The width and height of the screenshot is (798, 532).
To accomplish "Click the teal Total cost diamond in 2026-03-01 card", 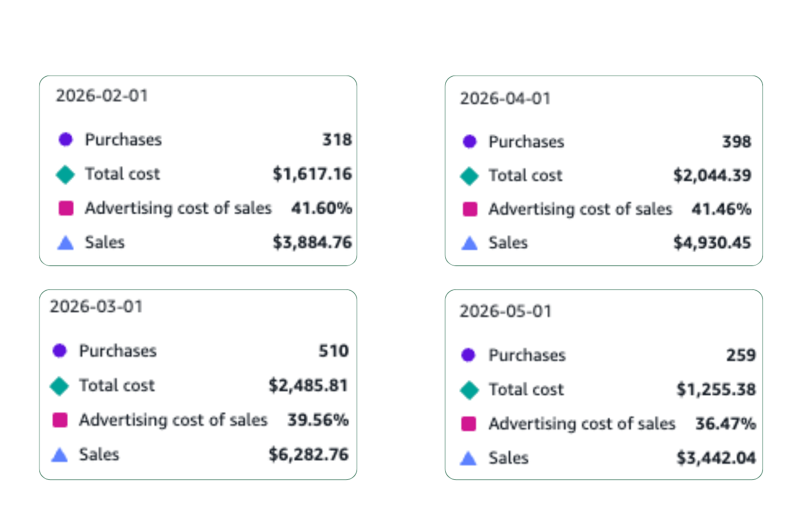I will (60, 386).
